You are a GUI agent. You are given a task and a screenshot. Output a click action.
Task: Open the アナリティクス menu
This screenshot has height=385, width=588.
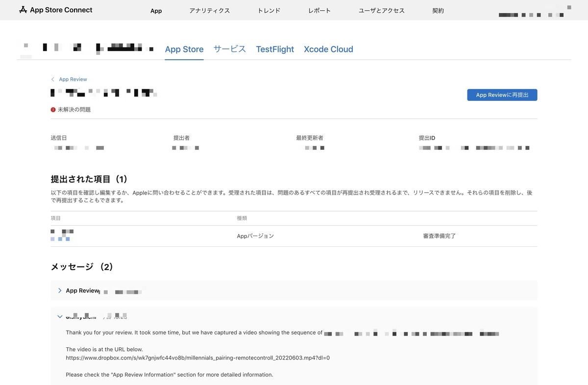click(x=209, y=11)
